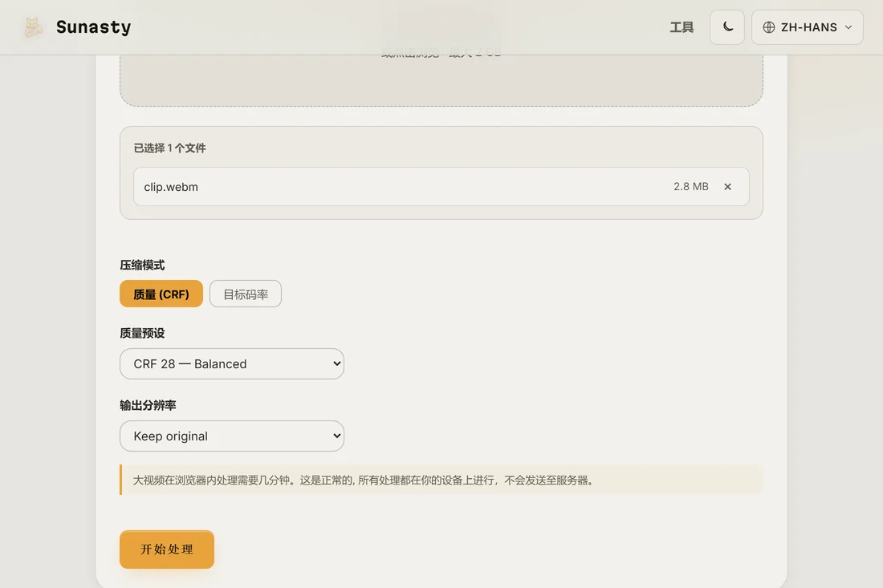Open the CRF 28 — Balanced dropdown

(232, 364)
